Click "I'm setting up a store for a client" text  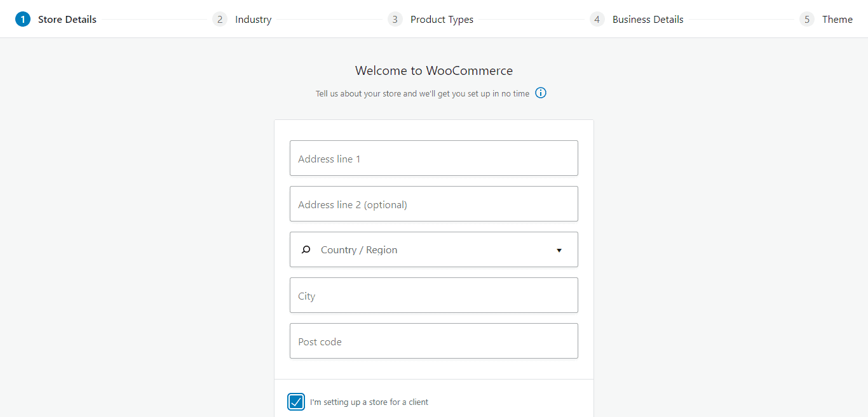(x=369, y=402)
